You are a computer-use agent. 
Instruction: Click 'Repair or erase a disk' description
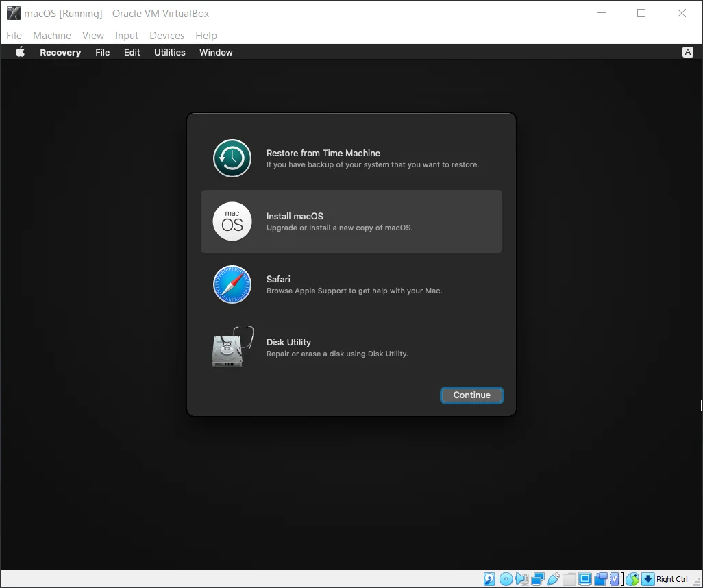[x=337, y=354]
